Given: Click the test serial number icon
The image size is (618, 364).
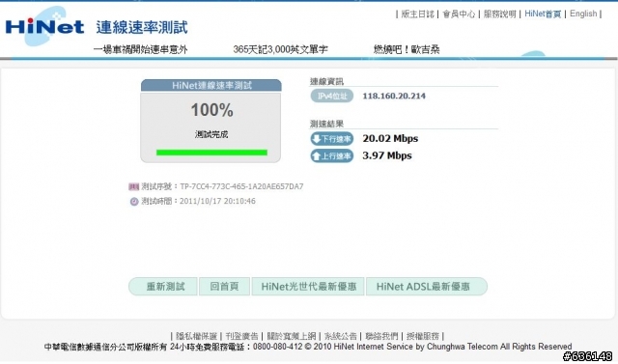Looking at the screenshot, I should coord(134,186).
